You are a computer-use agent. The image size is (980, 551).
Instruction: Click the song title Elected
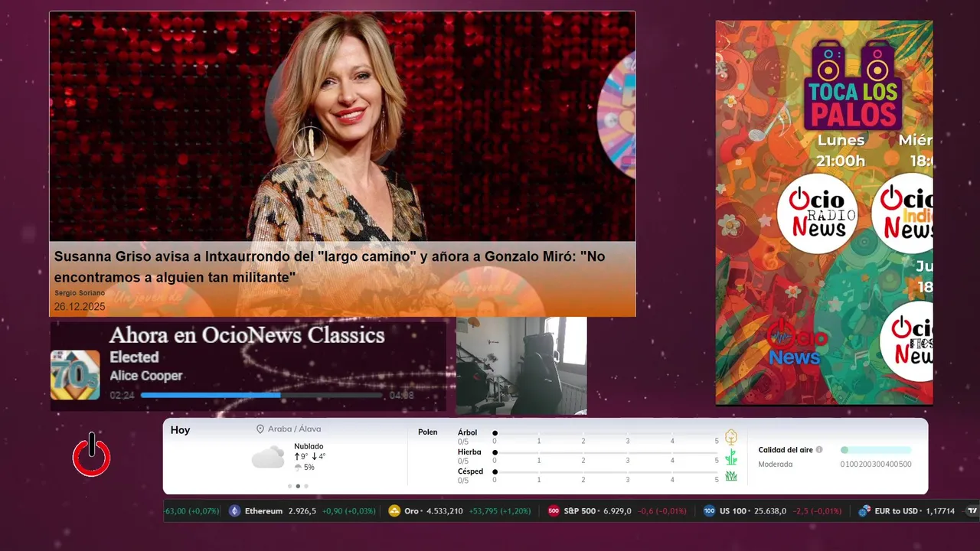pos(134,357)
